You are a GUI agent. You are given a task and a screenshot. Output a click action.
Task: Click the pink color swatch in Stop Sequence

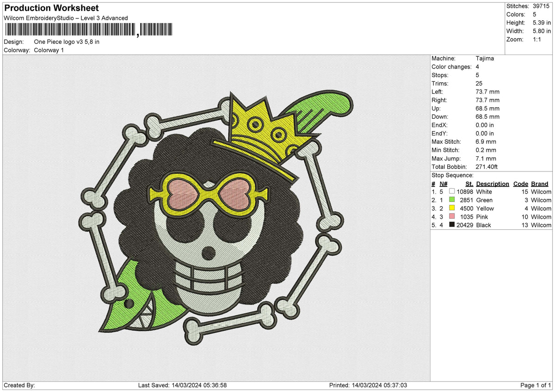[x=452, y=216]
